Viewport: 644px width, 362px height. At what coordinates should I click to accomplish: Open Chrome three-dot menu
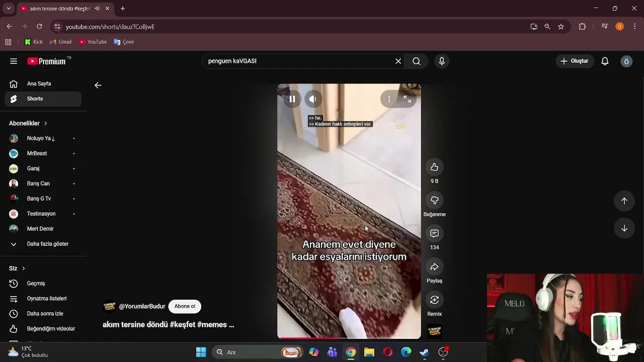(635, 27)
